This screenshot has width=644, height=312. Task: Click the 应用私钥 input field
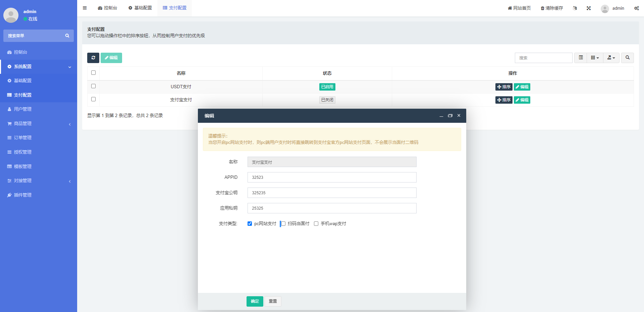coord(332,208)
